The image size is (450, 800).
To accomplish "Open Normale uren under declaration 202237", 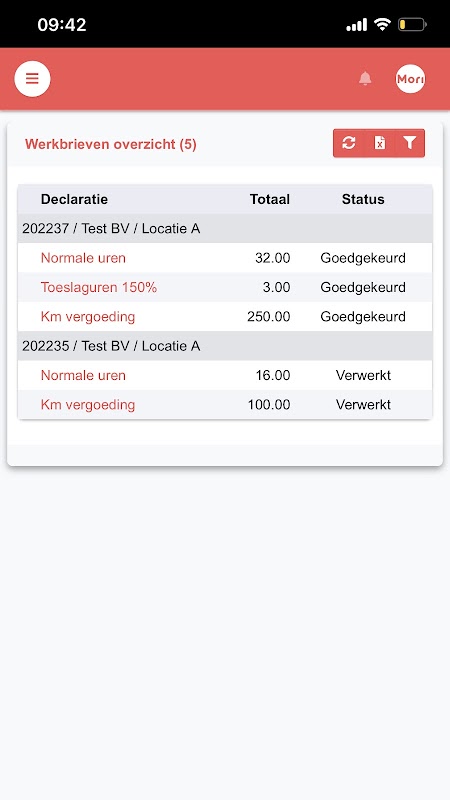I will click(x=83, y=258).
